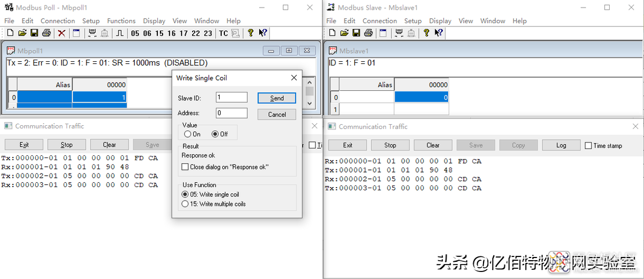Toggle Time stamp checkbox in Slave traffic
The image size is (644, 279).
(x=588, y=146)
